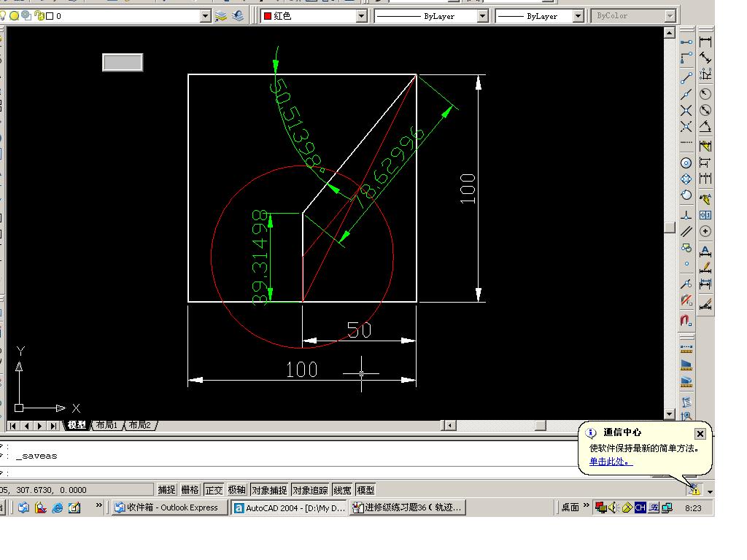Toggle 正交 ortho mode
747x560 pixels.
click(x=214, y=489)
